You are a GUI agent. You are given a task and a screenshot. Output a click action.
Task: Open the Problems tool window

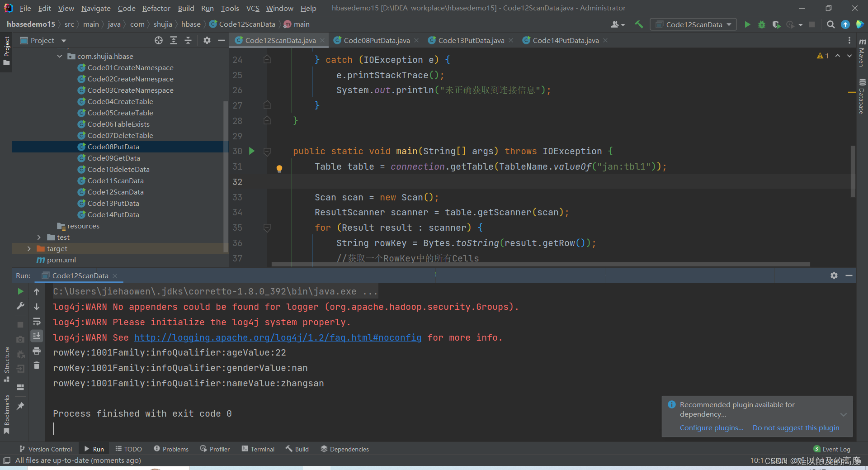point(171,449)
